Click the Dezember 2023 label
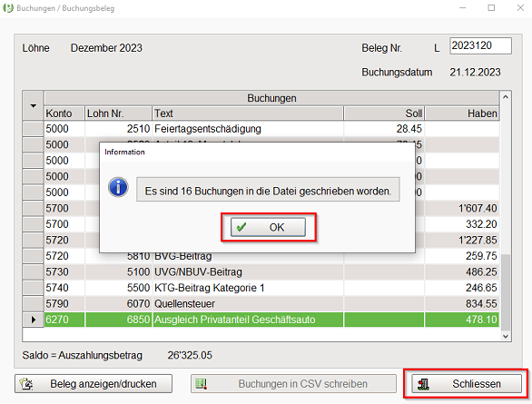This screenshot has height=404, width=532. click(x=106, y=48)
